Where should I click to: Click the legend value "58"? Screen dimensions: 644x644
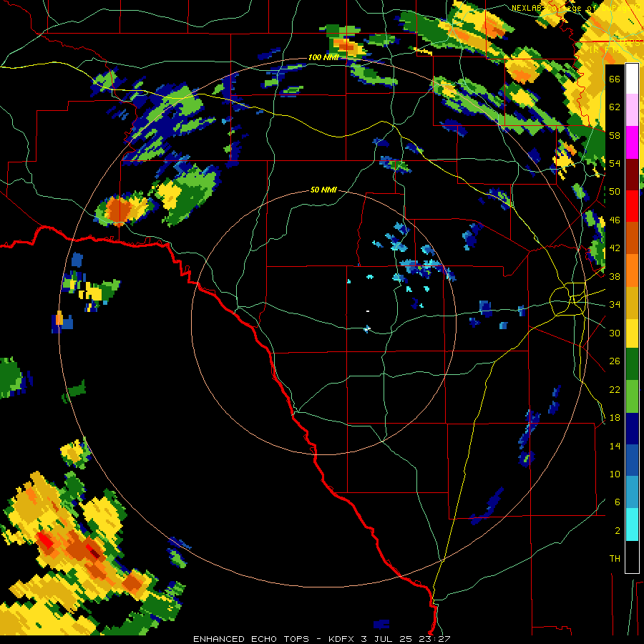pyautogui.click(x=615, y=135)
